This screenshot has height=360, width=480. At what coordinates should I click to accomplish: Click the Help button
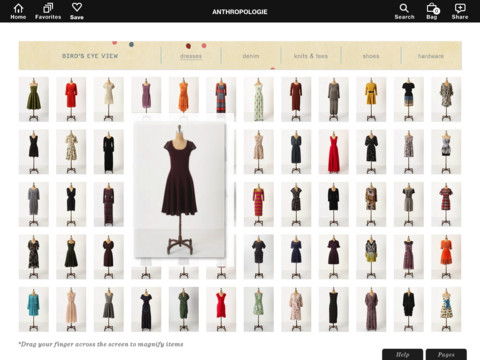pyautogui.click(x=402, y=354)
